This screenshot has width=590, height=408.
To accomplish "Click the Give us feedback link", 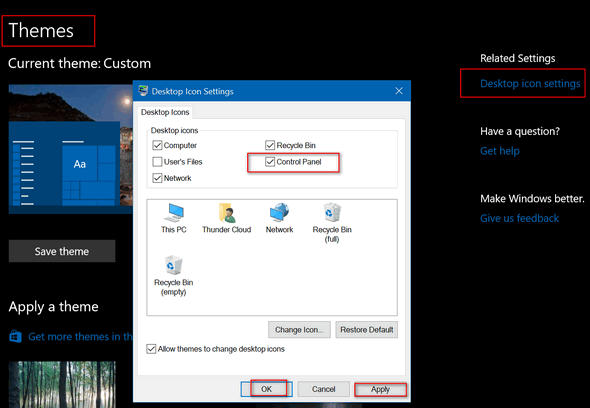I will [x=519, y=218].
